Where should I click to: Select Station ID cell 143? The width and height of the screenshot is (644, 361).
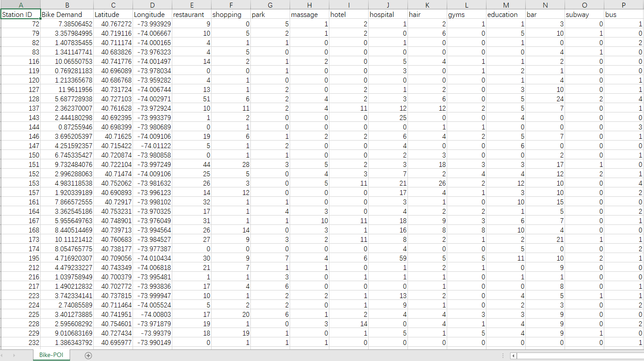tap(21, 117)
